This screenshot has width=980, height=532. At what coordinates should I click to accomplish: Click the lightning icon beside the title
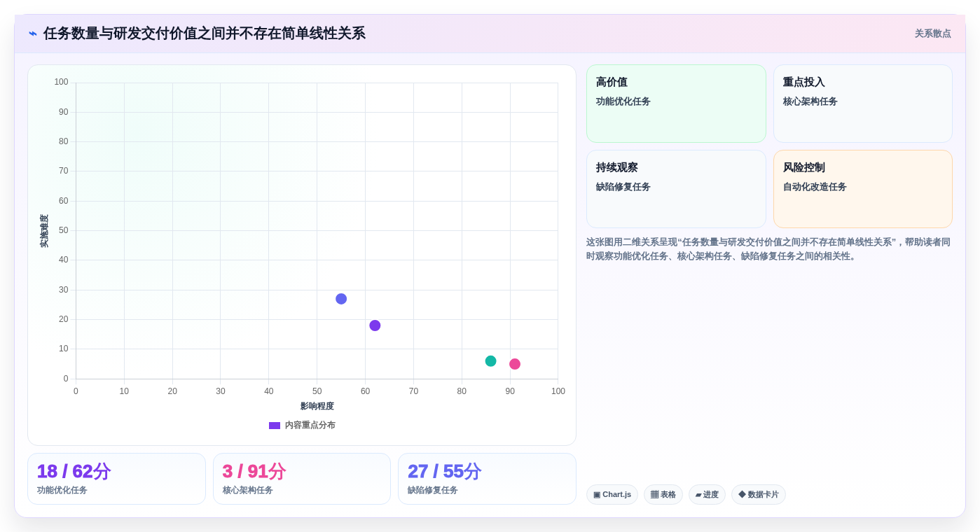(x=33, y=34)
